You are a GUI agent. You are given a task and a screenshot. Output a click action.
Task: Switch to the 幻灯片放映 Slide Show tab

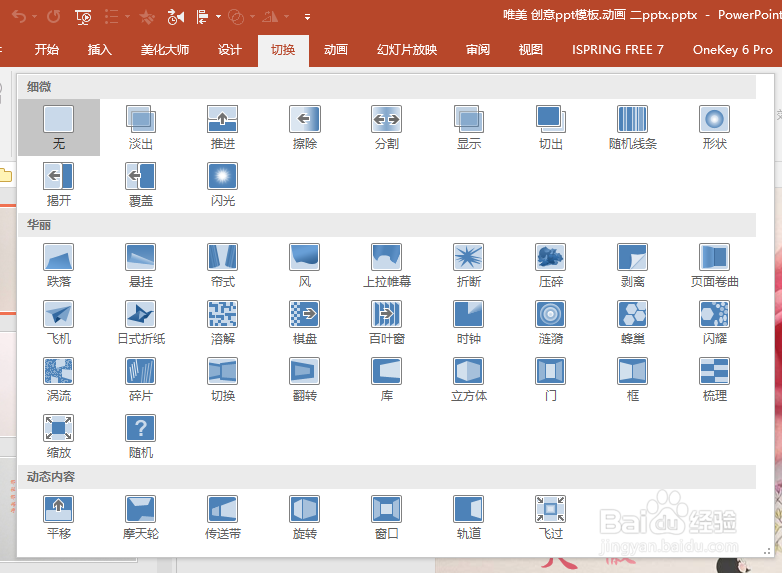407,50
